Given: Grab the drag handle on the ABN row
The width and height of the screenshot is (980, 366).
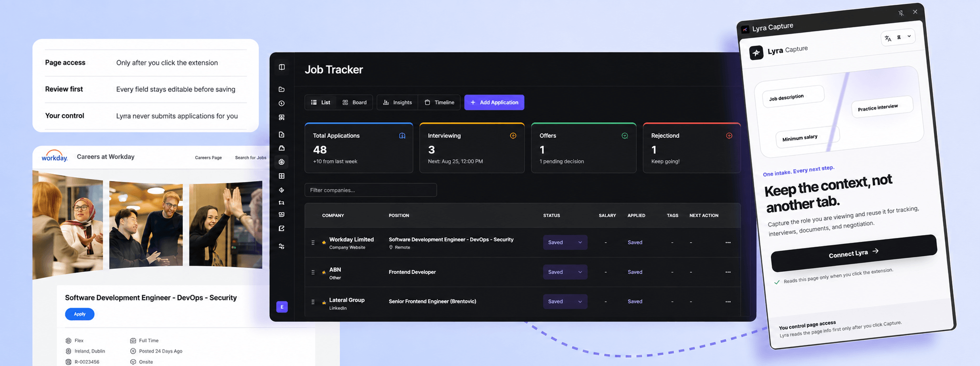Looking at the screenshot, I should (x=313, y=272).
